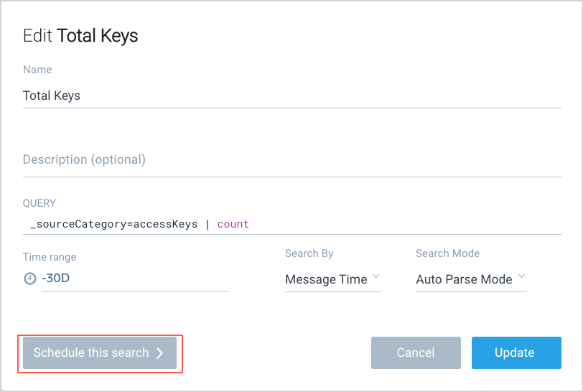Screen dimensions: 583x392
Task: Click the clock icon beside the time range
Action: [29, 279]
